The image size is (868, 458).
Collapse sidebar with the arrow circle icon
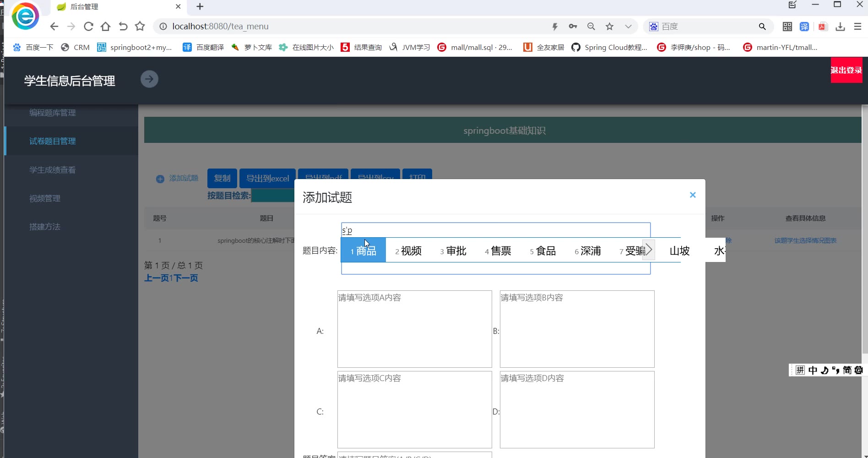tap(149, 79)
